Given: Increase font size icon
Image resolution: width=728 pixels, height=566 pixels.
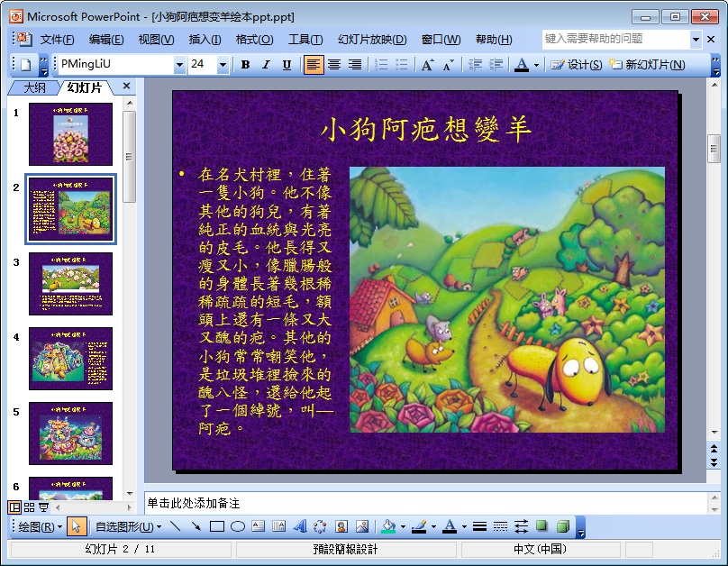Looking at the screenshot, I should tap(428, 65).
